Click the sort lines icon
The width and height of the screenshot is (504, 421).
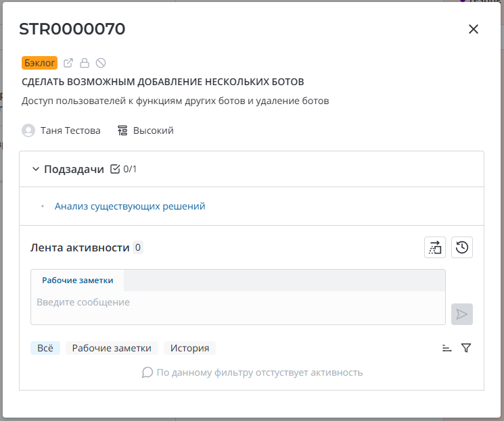point(446,348)
